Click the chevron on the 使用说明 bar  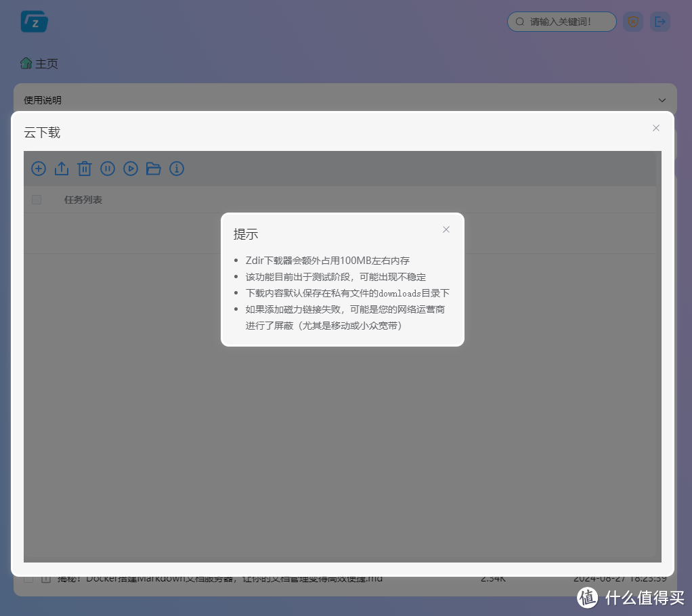point(662,99)
